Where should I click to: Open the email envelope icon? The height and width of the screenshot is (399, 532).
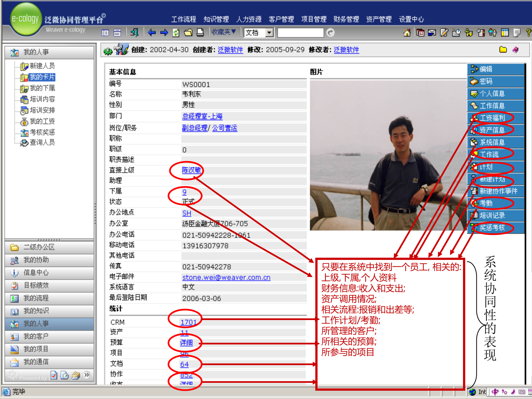pyautogui.click(x=432, y=33)
